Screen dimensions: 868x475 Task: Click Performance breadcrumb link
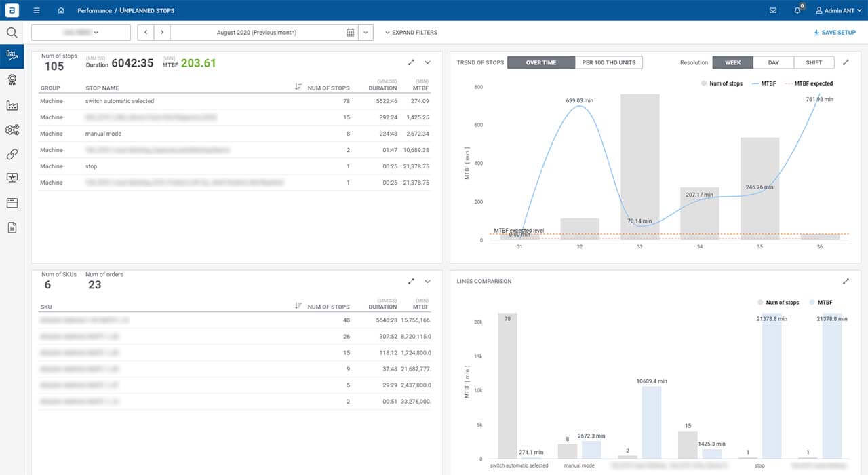94,11
